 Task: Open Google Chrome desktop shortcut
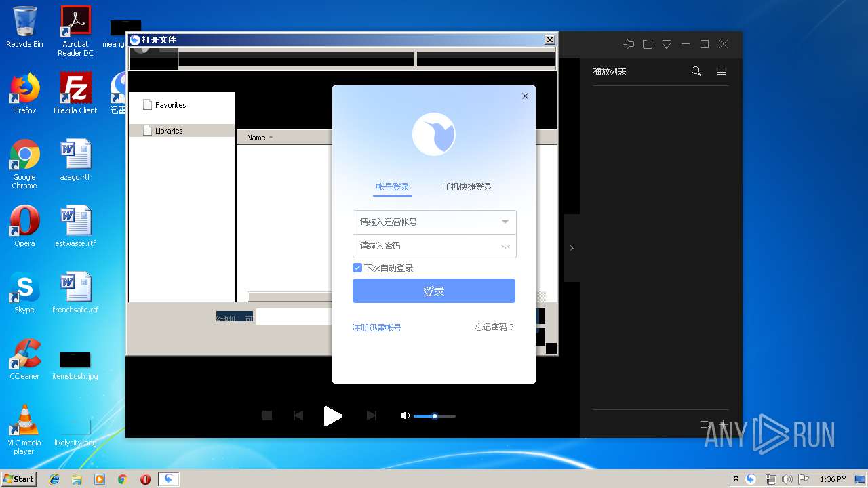[x=24, y=165]
